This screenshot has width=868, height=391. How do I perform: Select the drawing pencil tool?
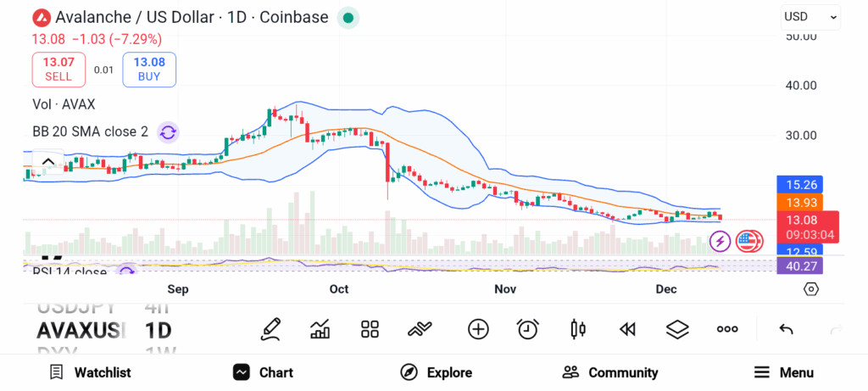point(271,329)
